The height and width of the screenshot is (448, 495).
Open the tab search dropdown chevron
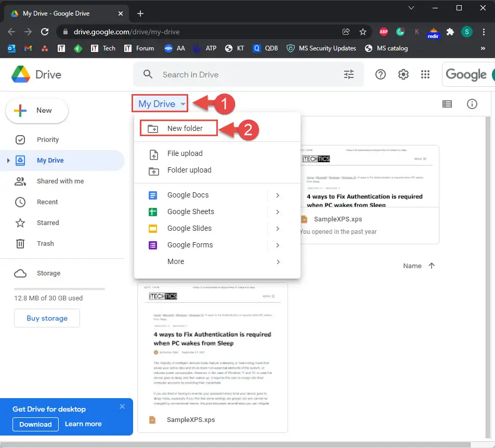click(x=411, y=8)
